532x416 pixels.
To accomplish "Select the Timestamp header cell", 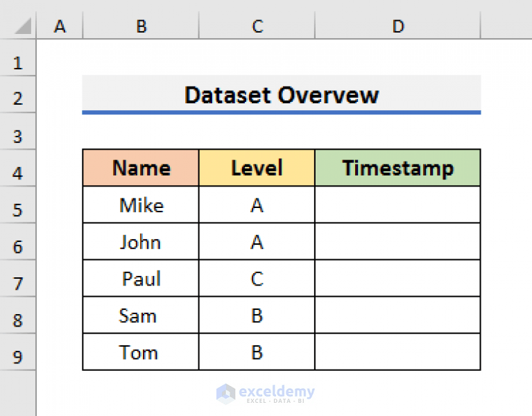I will [397, 168].
